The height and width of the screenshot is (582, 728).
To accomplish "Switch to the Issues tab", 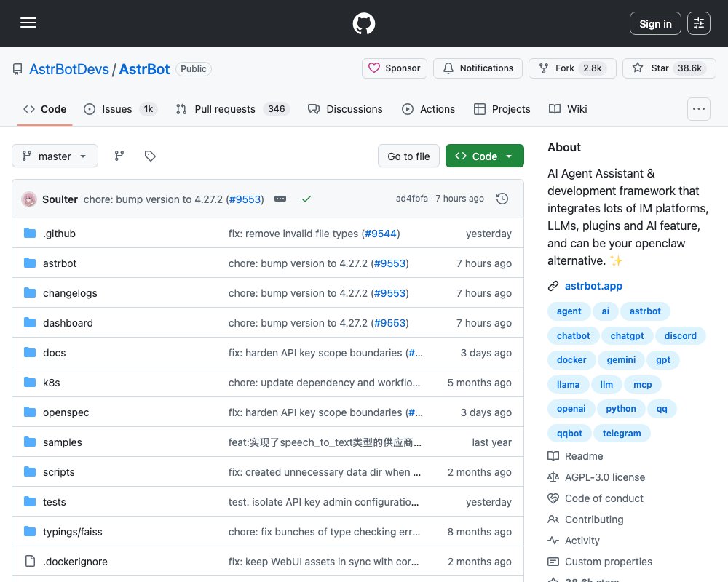I will [x=121, y=109].
